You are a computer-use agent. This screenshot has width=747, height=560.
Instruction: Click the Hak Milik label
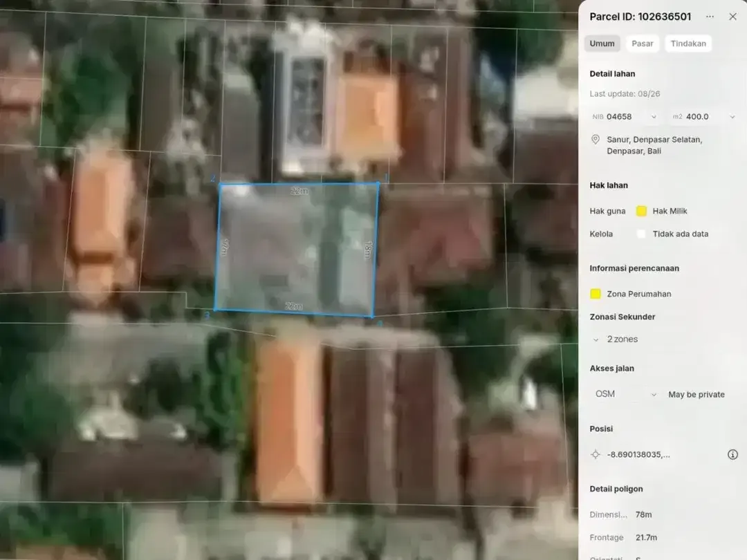tap(670, 211)
